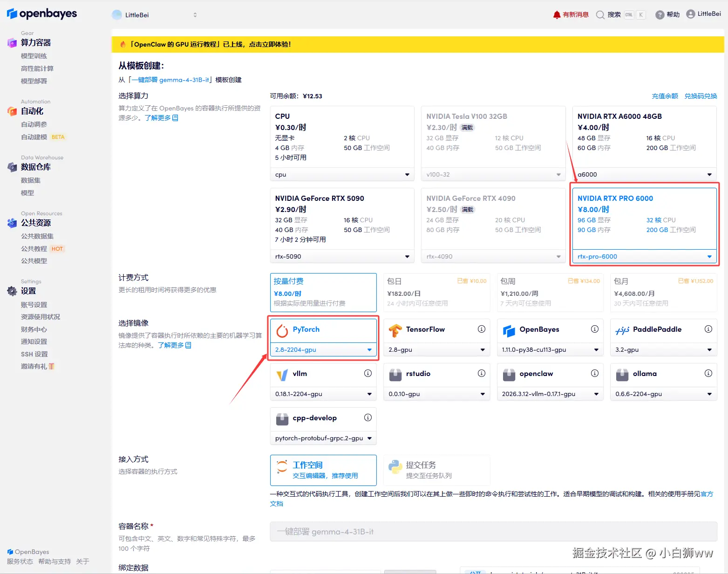Viewport: 728px width, 574px height.
Task: Open 邀请有礼 in the sidebar
Action: tap(37, 367)
